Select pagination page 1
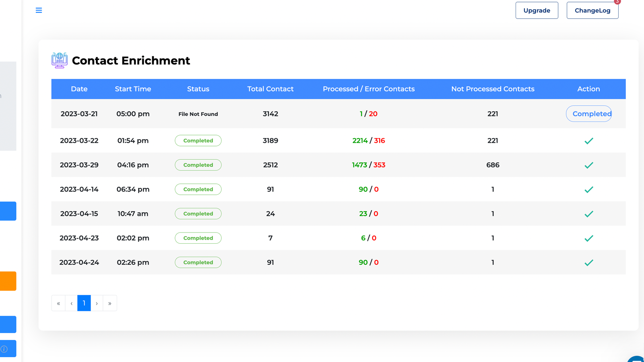The image size is (644, 362). tap(84, 303)
